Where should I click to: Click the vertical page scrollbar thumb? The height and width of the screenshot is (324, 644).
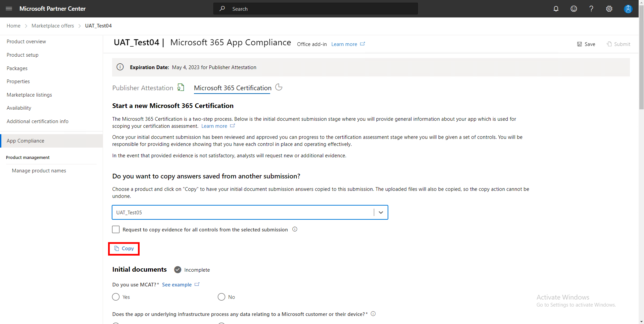pos(641,57)
